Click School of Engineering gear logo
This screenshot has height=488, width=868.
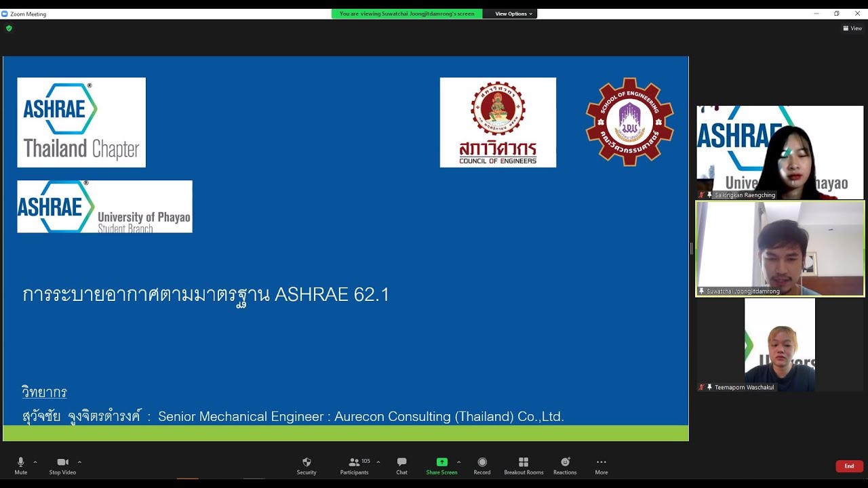(x=630, y=122)
